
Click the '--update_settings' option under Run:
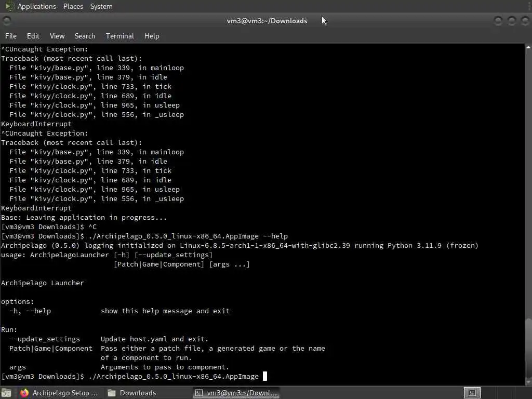click(x=45, y=339)
